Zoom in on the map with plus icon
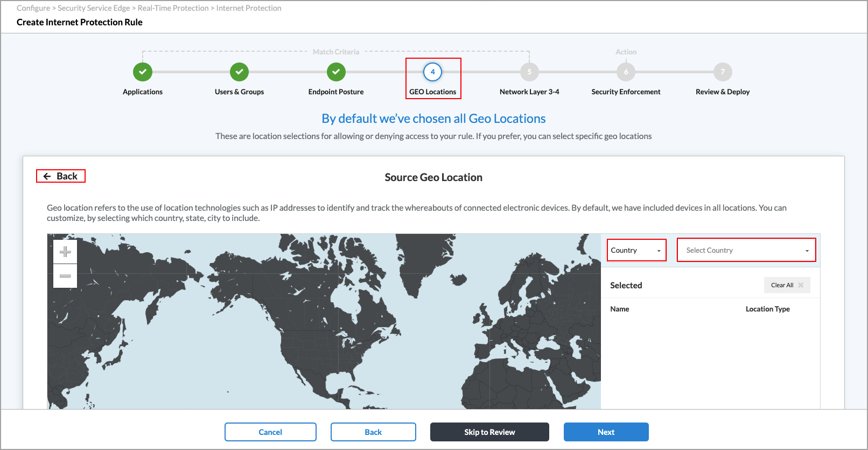Image resolution: width=868 pixels, height=450 pixels. point(65,252)
